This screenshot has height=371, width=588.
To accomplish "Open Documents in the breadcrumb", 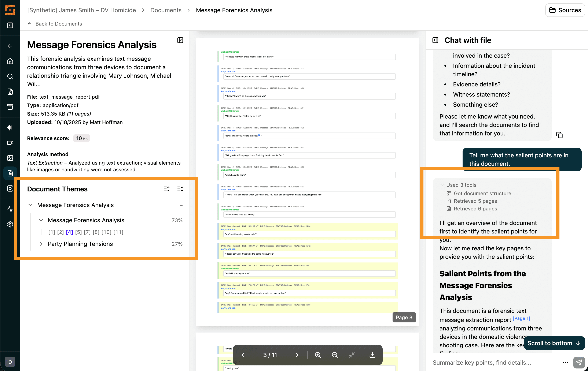I will (x=166, y=10).
